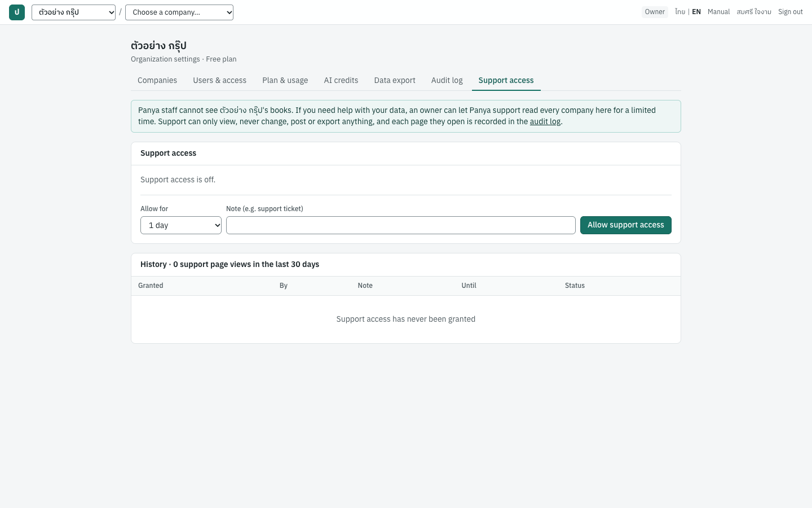Click the user name สมศรี ใจงาม

(754, 12)
